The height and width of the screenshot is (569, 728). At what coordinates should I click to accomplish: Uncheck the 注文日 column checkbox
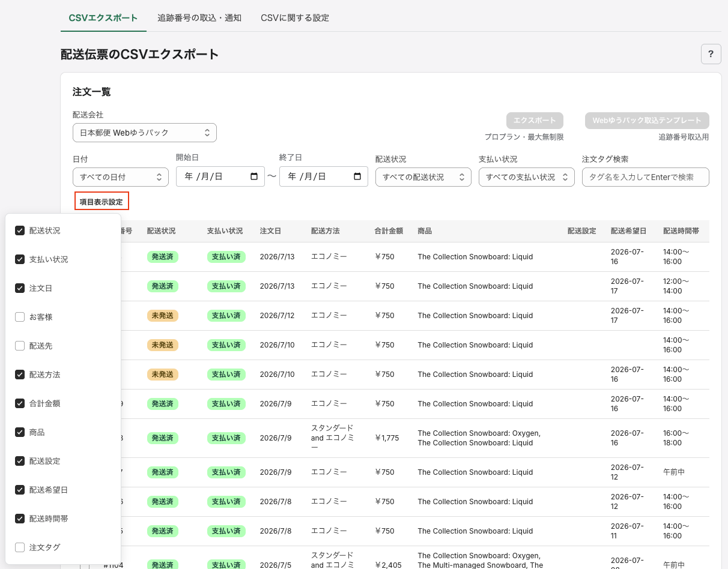[20, 288]
